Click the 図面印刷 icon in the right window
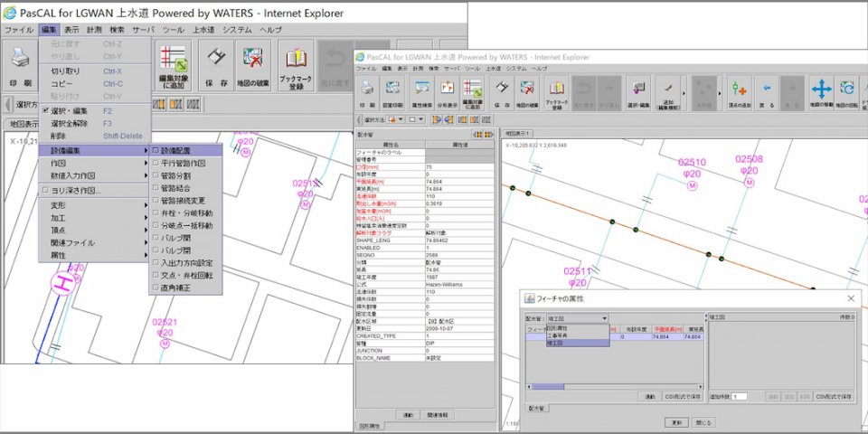This screenshot has width=868, height=434. click(393, 92)
